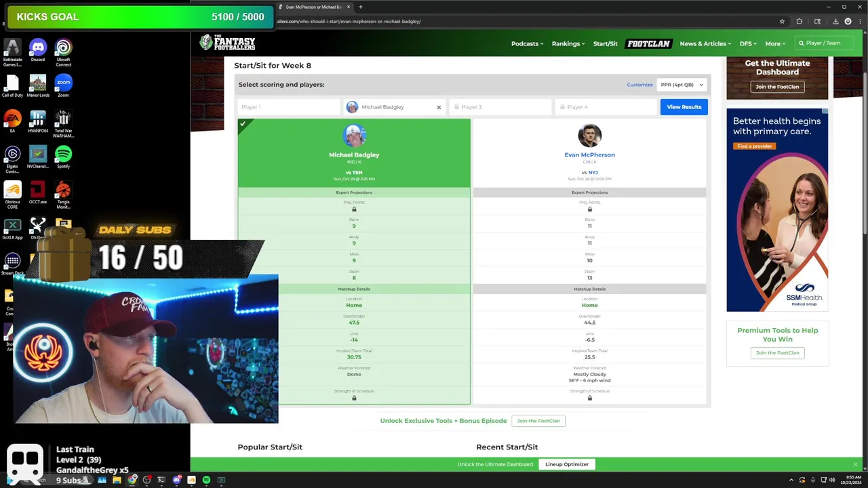Open Spotify from the Windows taskbar

206,480
